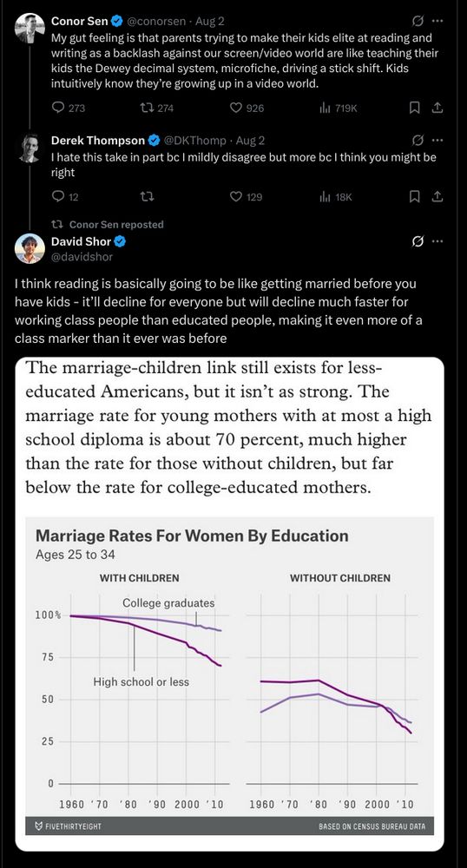Repost Derek Thompson's tweet
Image resolution: width=467 pixels, height=868 pixels.
147,196
